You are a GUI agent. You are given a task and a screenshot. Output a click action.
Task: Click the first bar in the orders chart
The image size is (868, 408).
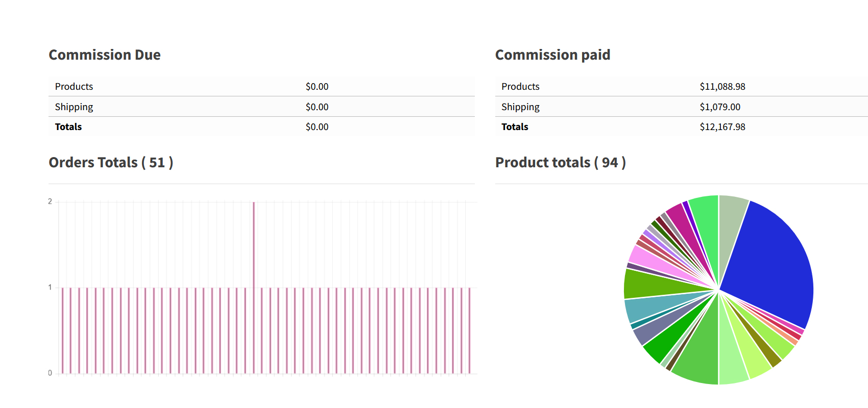click(x=62, y=330)
